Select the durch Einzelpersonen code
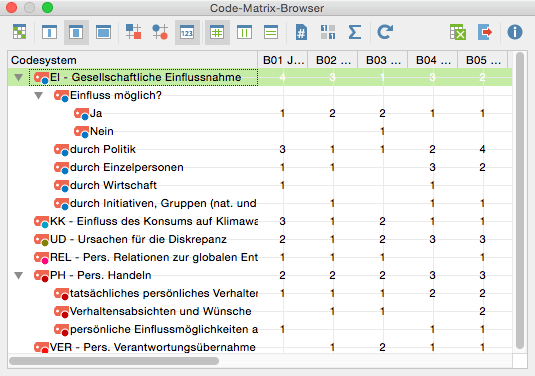The height and width of the screenshot is (376, 535). click(x=127, y=168)
